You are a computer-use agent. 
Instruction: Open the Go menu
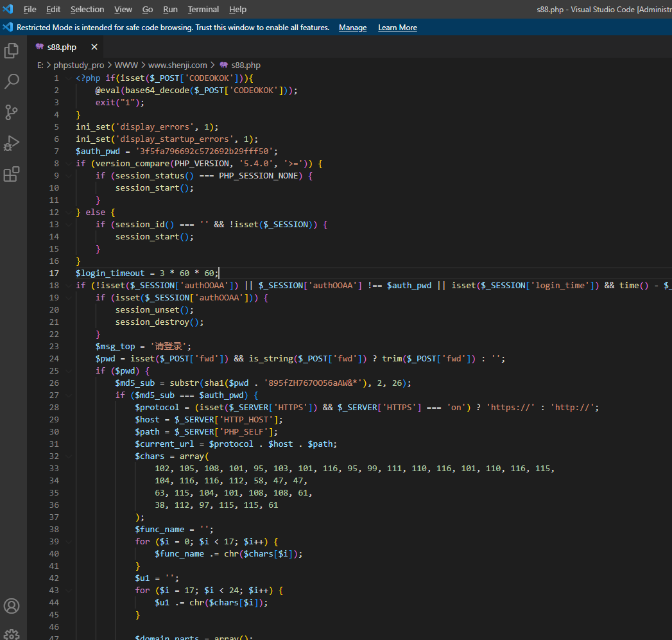pyautogui.click(x=148, y=10)
